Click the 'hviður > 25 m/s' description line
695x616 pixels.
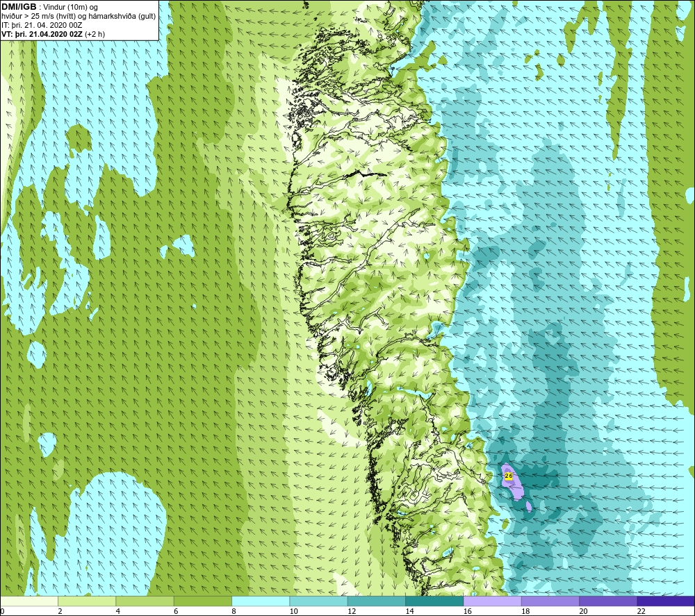[x=79, y=17]
